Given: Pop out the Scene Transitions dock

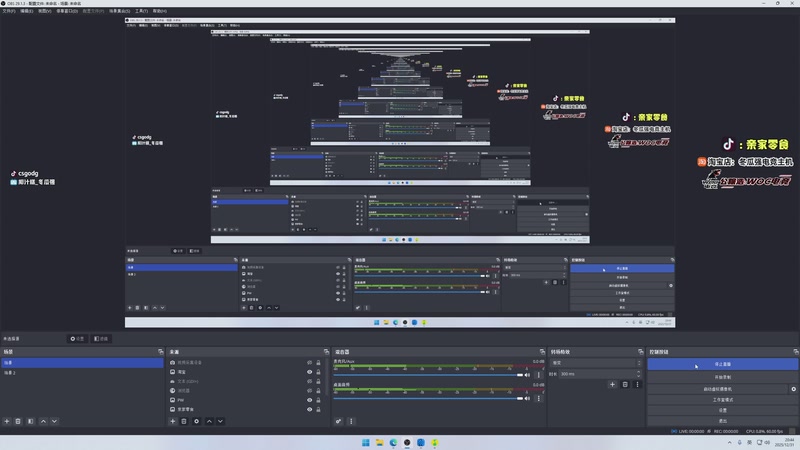Looking at the screenshot, I should 641,352.
